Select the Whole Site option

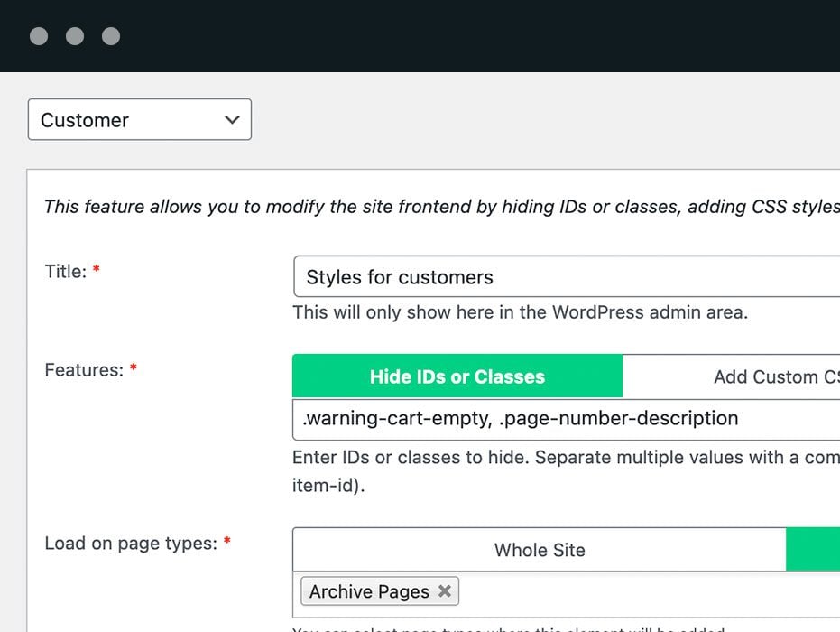pos(540,550)
